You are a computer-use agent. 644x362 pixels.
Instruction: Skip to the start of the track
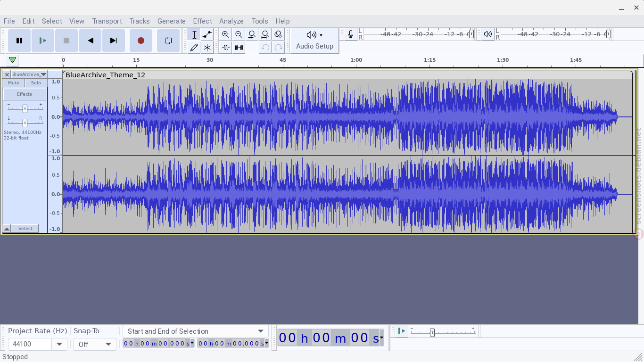tap(90, 41)
